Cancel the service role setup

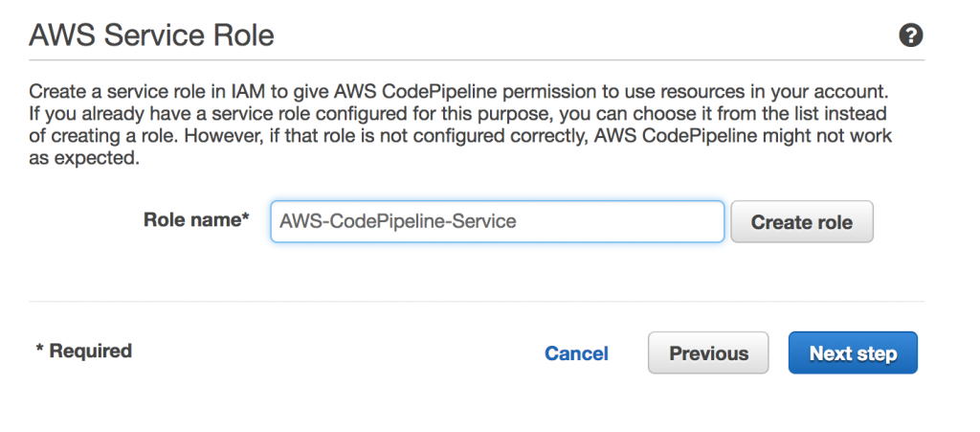(576, 353)
